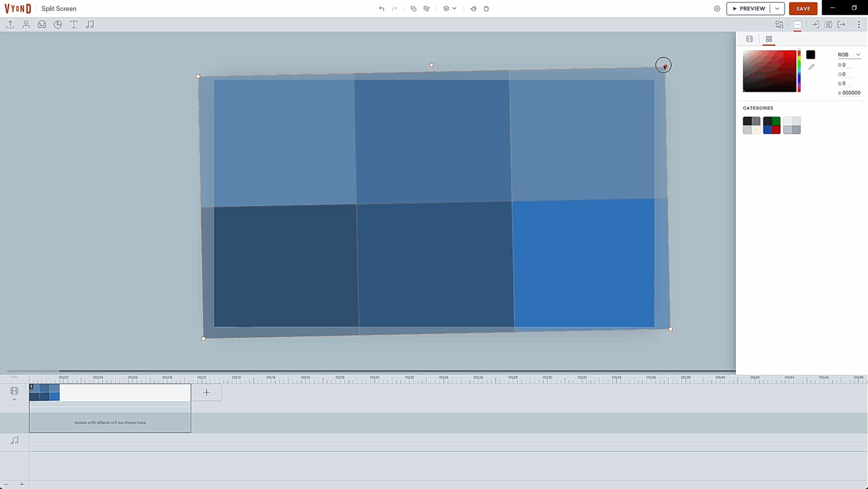This screenshot has height=489, width=868.
Task: Open the Props library
Action: 42,24
